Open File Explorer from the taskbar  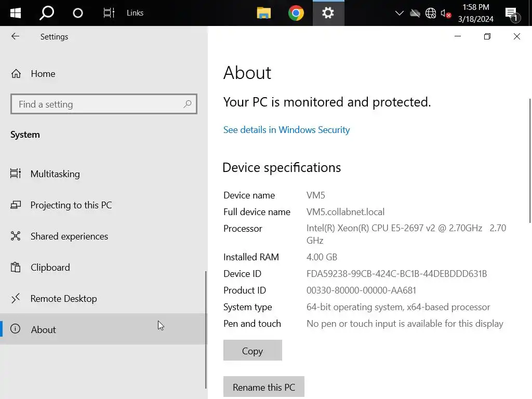click(x=264, y=13)
